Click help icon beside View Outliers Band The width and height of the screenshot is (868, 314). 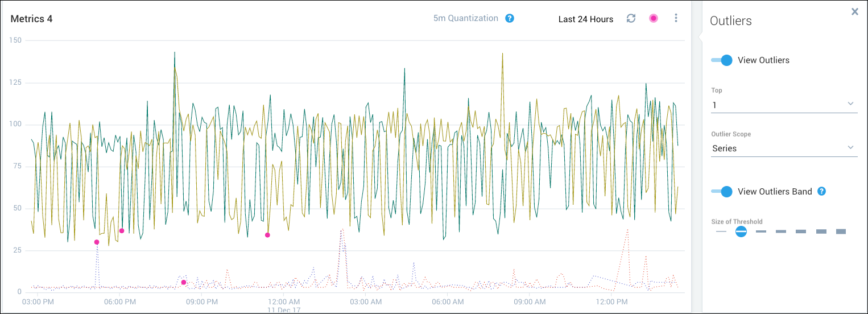coord(821,191)
